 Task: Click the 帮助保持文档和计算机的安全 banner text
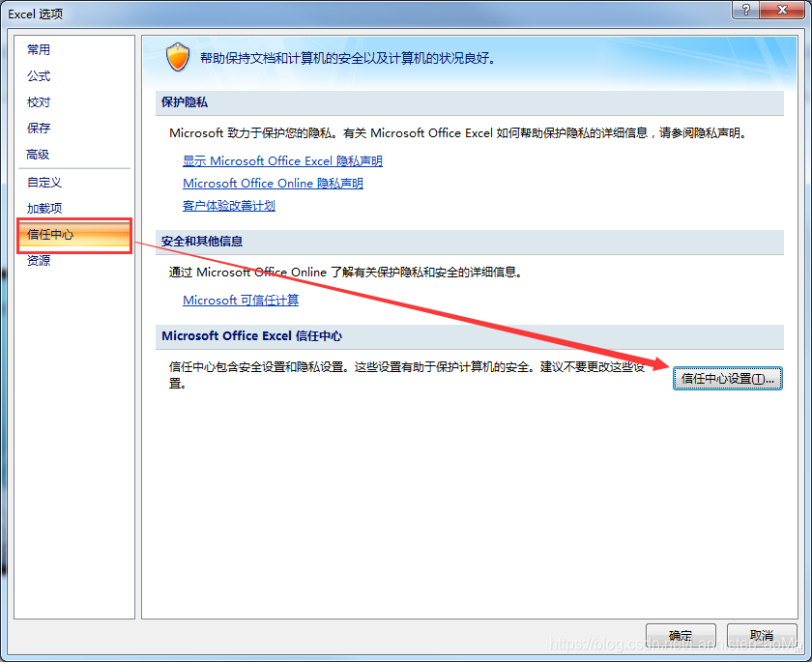click(x=348, y=58)
